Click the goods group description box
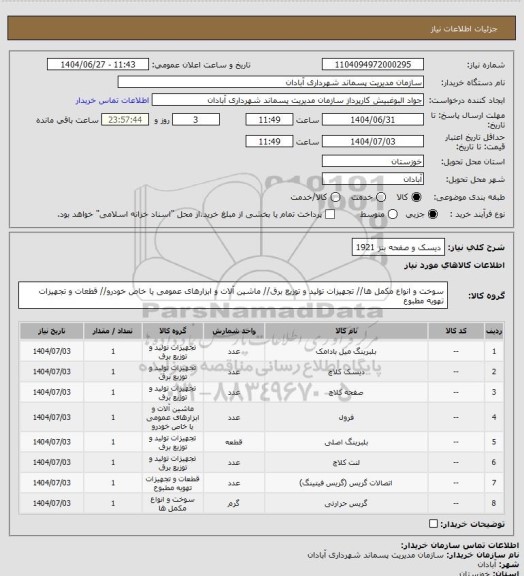The width and height of the screenshot is (524, 576). click(x=233, y=296)
